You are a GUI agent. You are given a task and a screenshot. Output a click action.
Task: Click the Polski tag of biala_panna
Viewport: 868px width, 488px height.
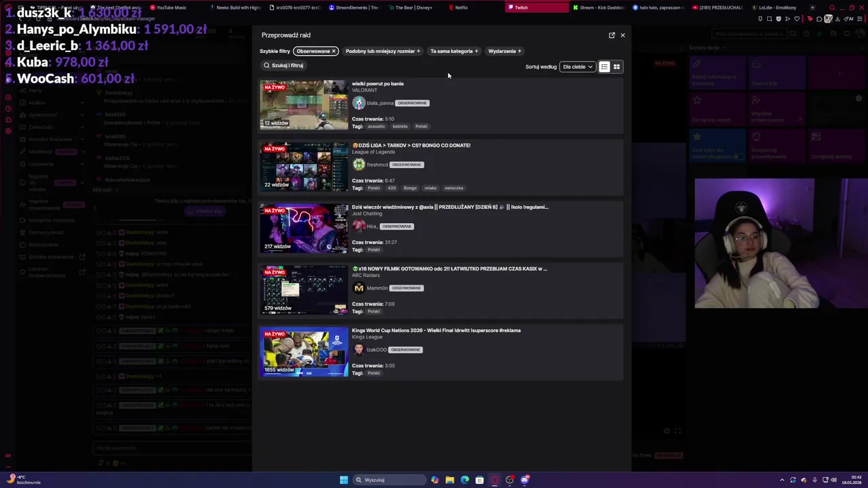421,127
